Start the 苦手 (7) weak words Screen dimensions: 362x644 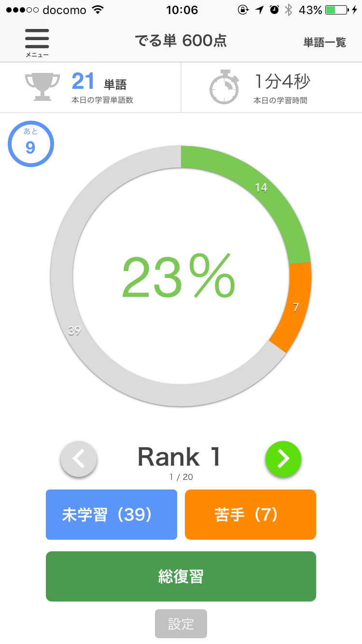click(x=251, y=515)
